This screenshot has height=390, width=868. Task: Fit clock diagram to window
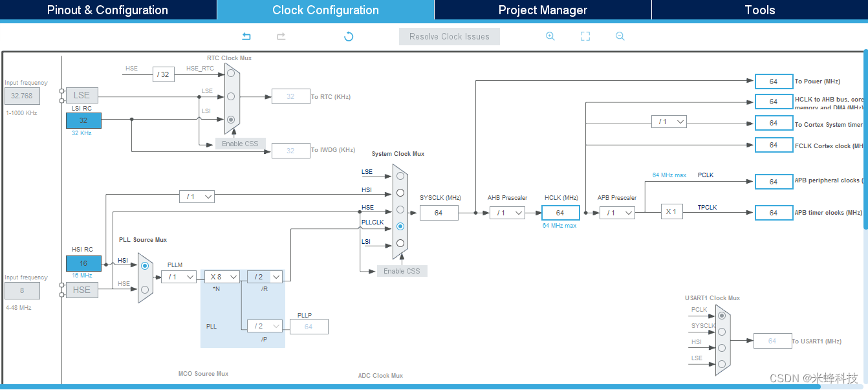[585, 36]
